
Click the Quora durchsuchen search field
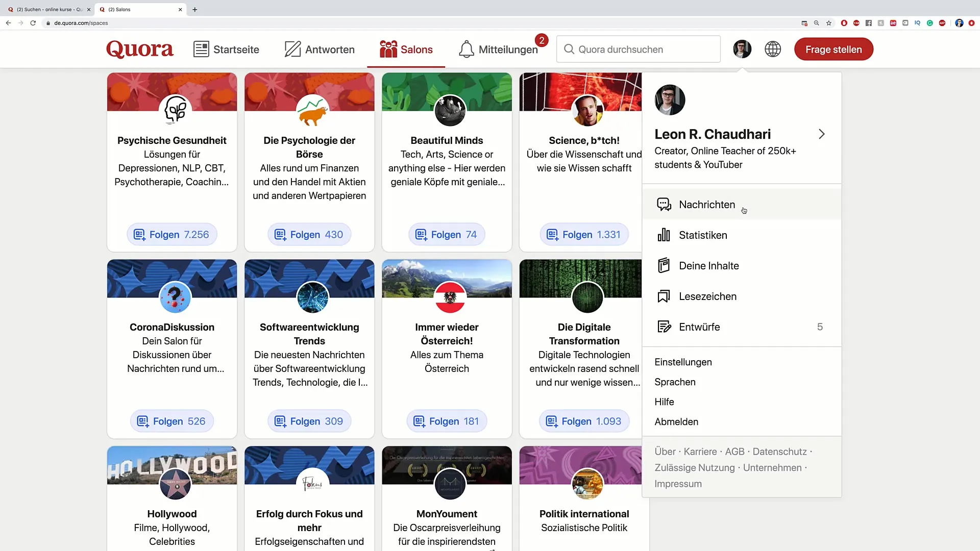click(x=638, y=49)
